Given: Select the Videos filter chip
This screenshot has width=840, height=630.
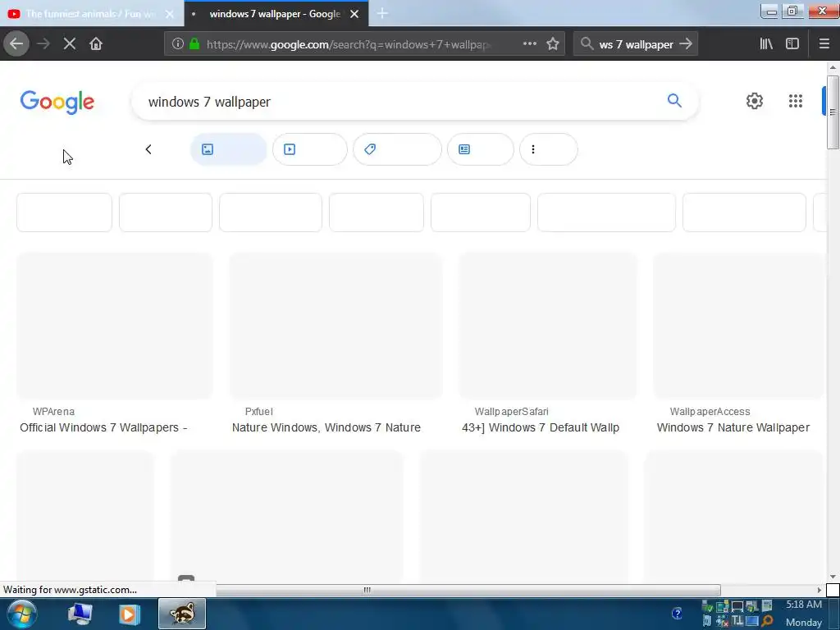Looking at the screenshot, I should pos(309,149).
